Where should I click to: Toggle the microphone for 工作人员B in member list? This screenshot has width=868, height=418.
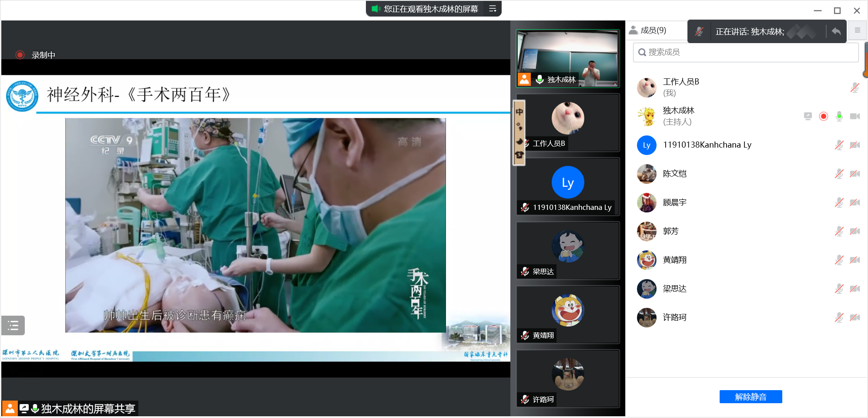click(855, 88)
